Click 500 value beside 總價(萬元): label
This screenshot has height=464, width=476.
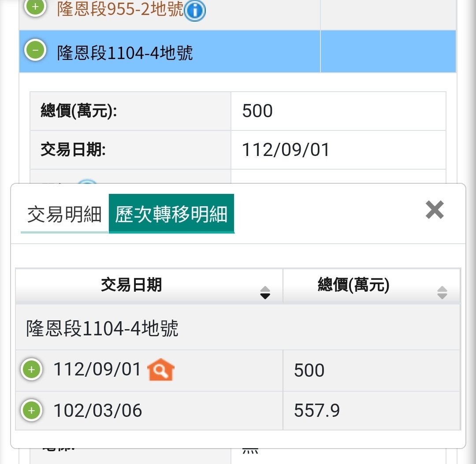257,111
